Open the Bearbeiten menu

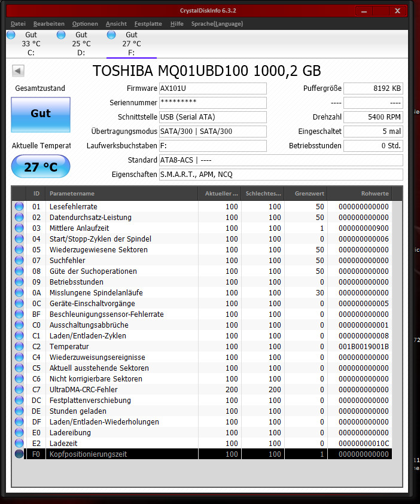pos(49,24)
